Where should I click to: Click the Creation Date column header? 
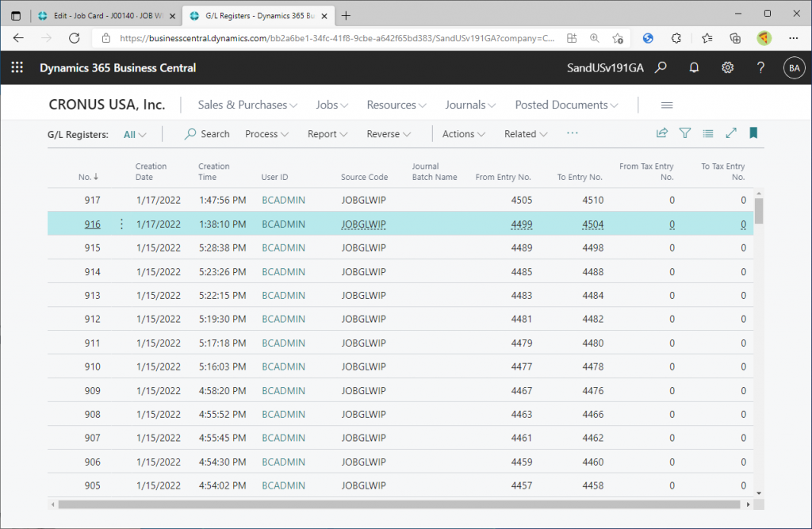click(x=151, y=171)
